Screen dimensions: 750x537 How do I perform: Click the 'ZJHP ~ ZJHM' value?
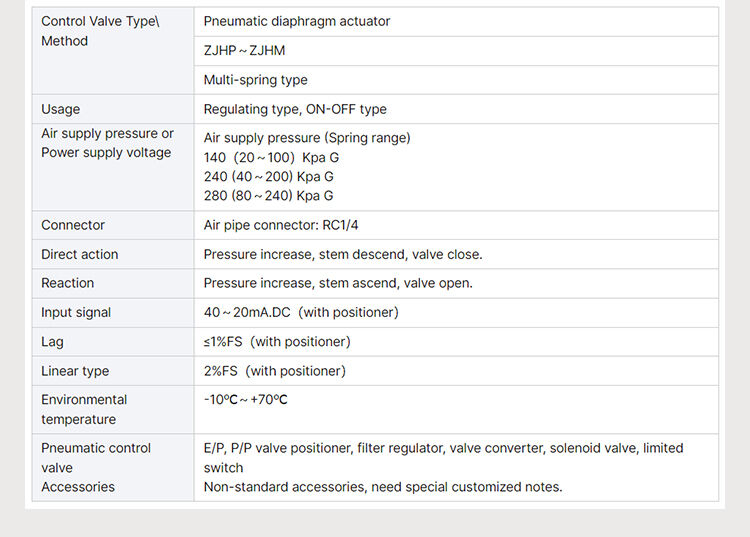244,51
